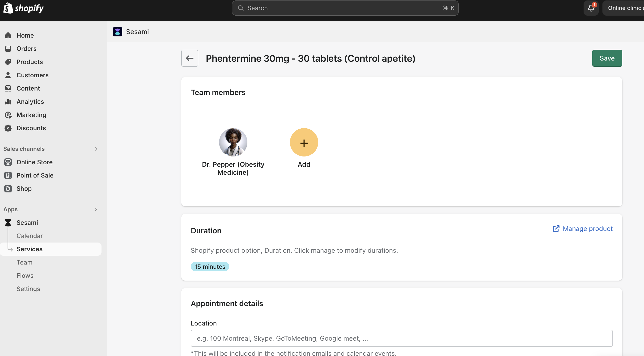Open Point of Sale channel
Viewport: 644px width, 356px height.
tap(35, 175)
